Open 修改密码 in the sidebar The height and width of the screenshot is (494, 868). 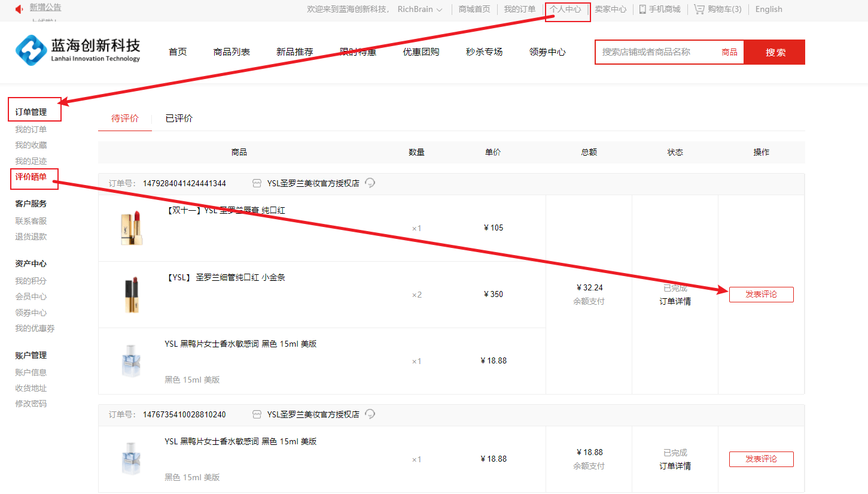31,404
